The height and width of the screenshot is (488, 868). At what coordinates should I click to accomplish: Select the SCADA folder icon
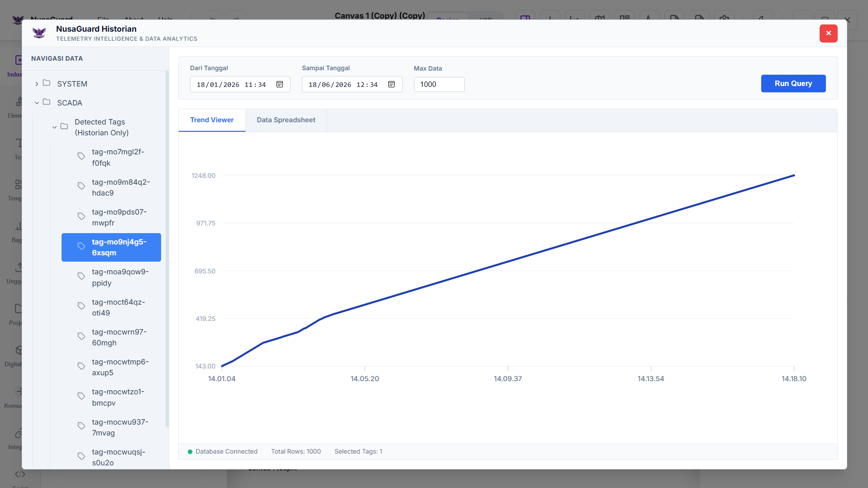tap(47, 102)
